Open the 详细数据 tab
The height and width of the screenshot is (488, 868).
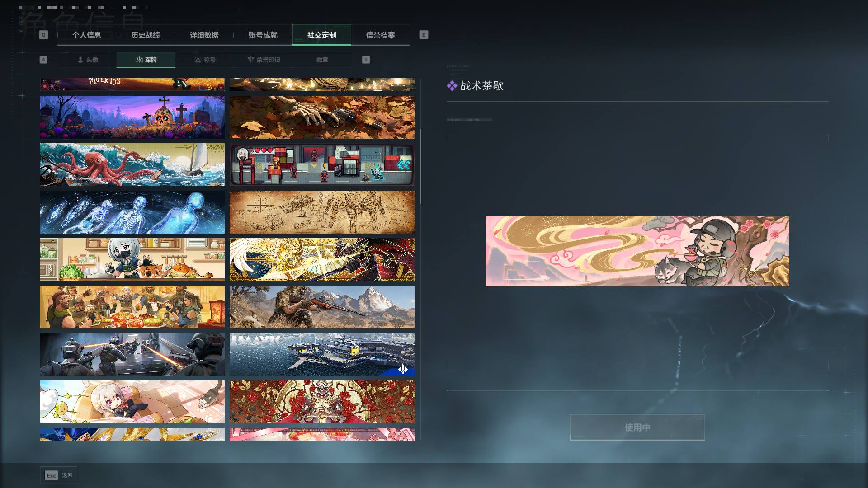[204, 35]
